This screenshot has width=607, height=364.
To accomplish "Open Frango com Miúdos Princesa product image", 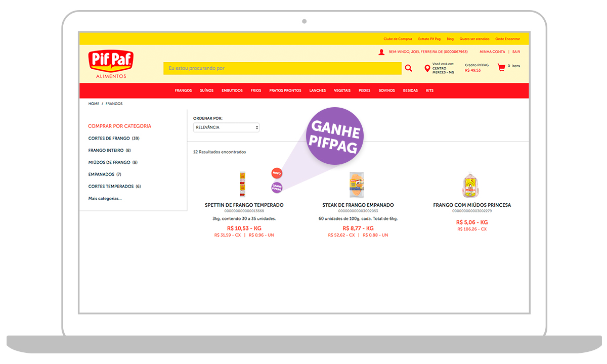I will [x=471, y=186].
